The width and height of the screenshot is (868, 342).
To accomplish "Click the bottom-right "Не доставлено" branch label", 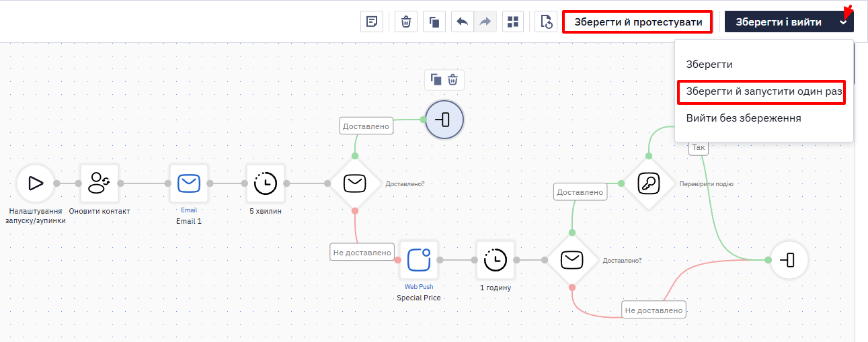I will click(x=654, y=310).
